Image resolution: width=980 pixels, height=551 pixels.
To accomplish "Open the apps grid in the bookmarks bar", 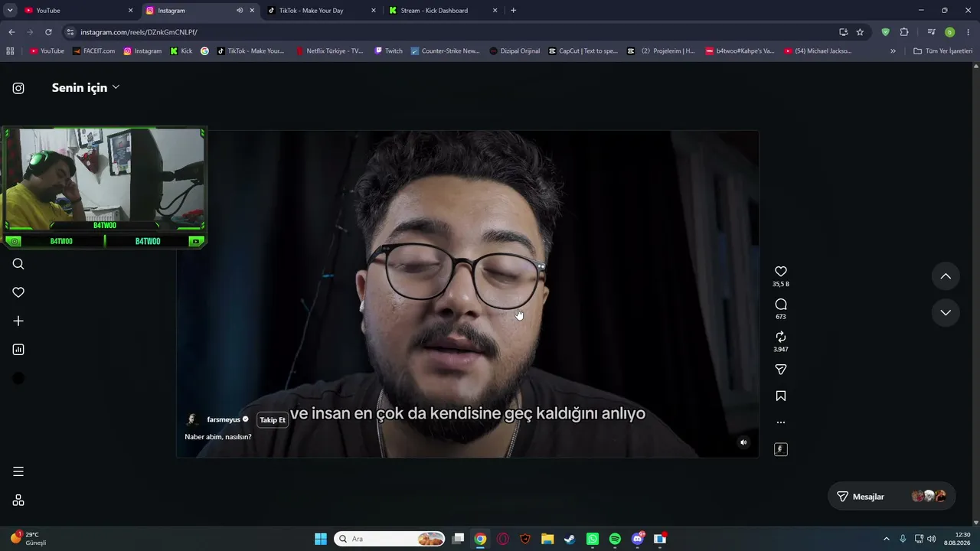I will [10, 51].
